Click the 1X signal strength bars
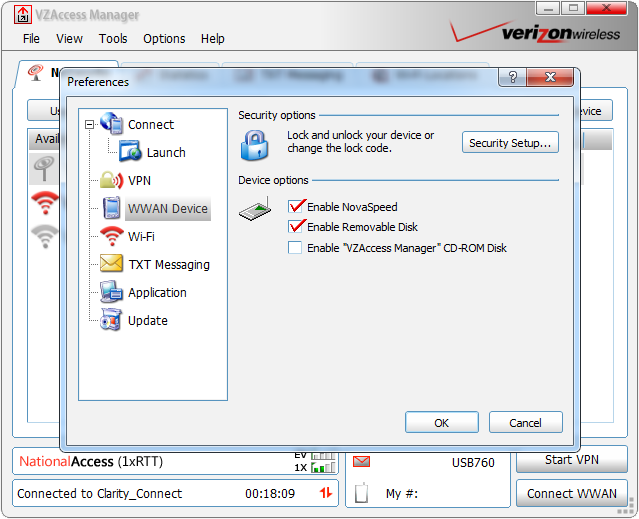 coord(323,468)
